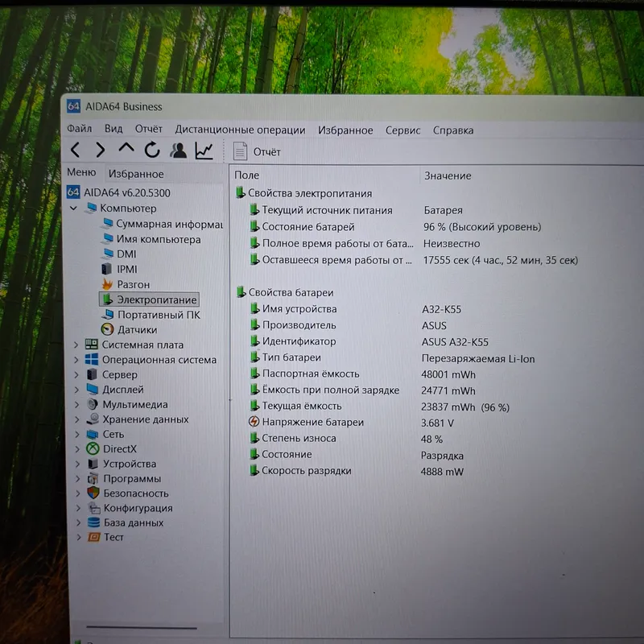Click the Мультимедиа speaker icon

[93, 404]
